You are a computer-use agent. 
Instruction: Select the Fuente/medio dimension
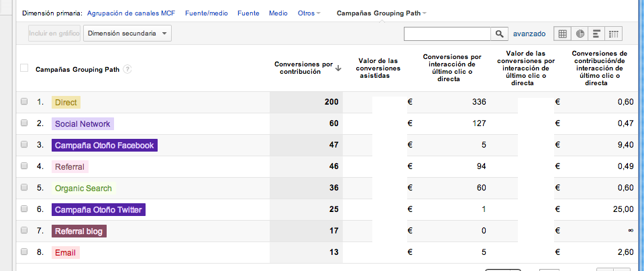coord(205,13)
